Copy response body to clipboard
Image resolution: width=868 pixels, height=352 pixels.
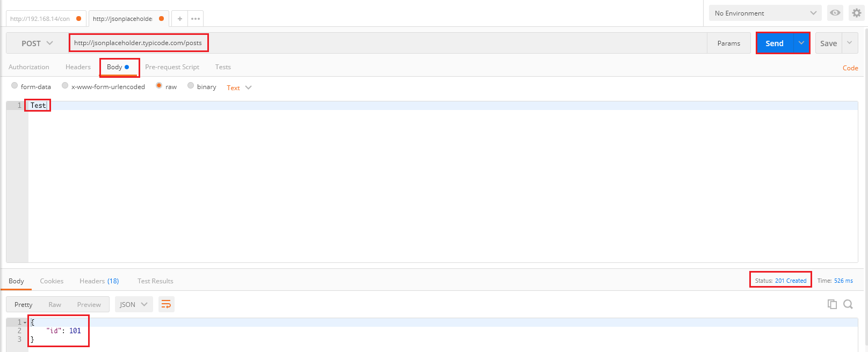click(x=832, y=304)
